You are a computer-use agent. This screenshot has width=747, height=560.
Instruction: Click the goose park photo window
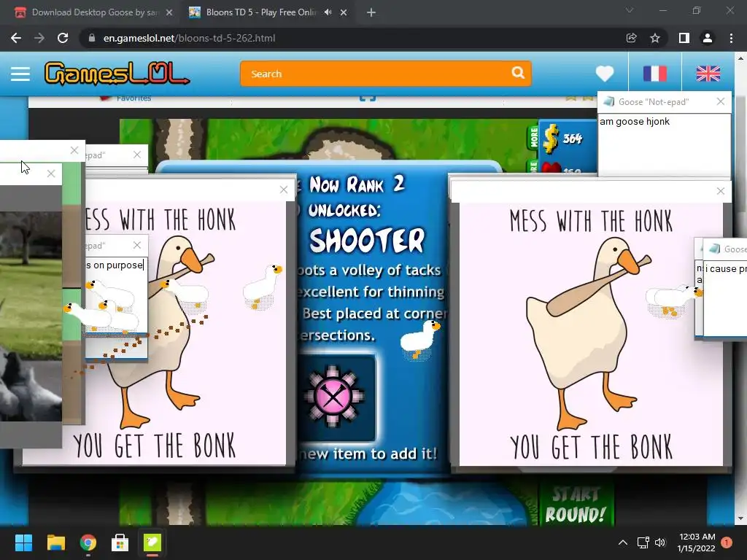pos(31,316)
